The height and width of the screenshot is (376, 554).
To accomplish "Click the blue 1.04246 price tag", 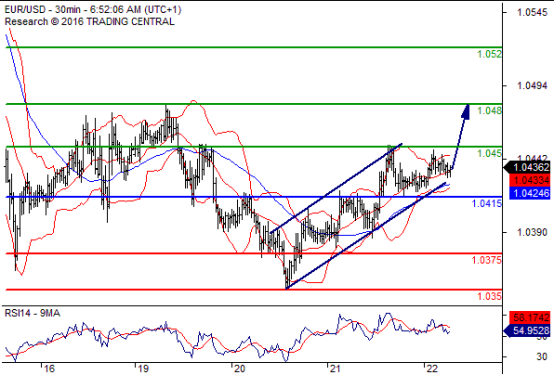I will pyautogui.click(x=530, y=193).
